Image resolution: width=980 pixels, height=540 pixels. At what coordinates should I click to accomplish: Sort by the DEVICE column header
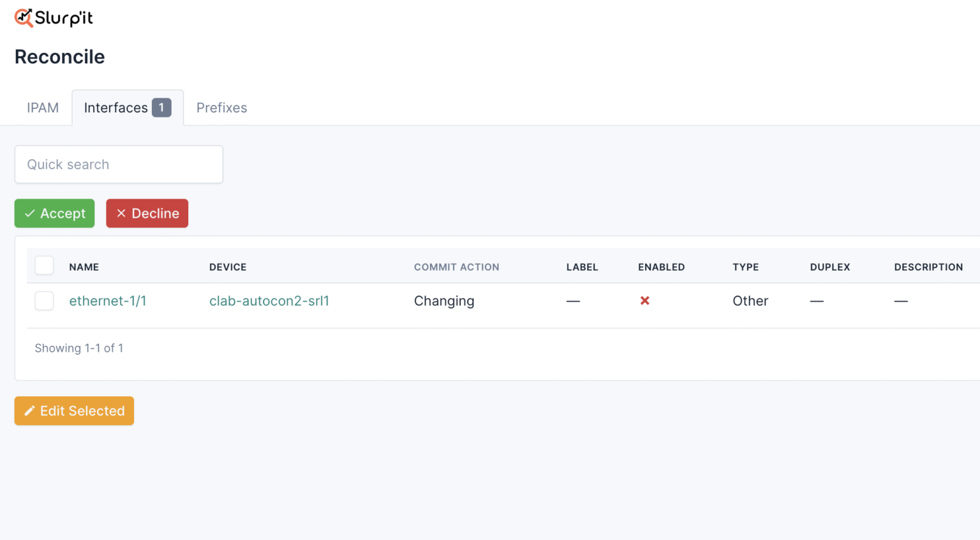point(228,267)
